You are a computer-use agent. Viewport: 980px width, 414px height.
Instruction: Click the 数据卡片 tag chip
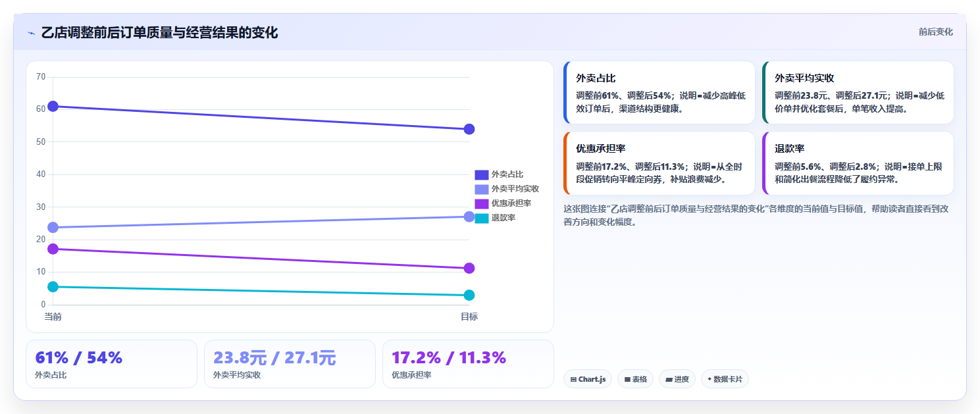tap(725, 379)
